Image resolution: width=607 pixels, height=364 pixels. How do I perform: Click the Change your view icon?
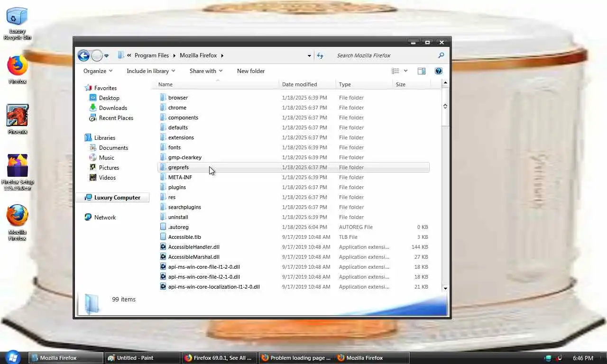[x=395, y=71]
